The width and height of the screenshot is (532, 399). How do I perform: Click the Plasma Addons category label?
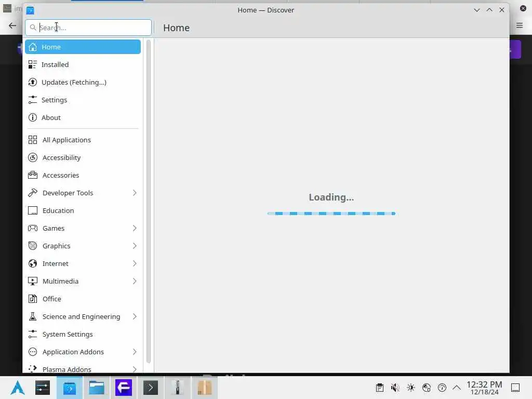tap(67, 369)
